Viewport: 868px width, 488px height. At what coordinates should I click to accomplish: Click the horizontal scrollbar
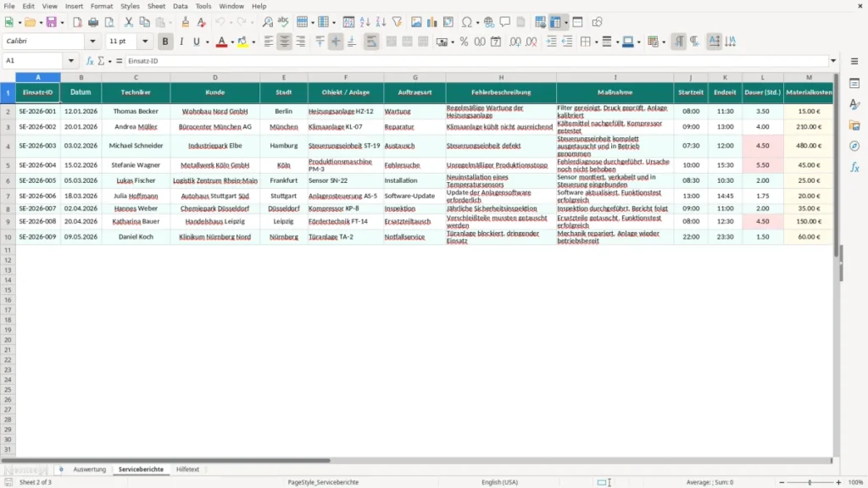click(x=166, y=460)
